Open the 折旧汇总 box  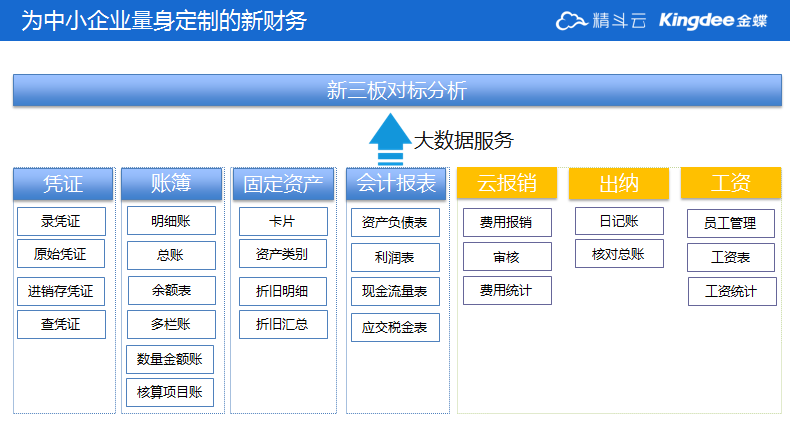pyautogui.click(x=283, y=324)
